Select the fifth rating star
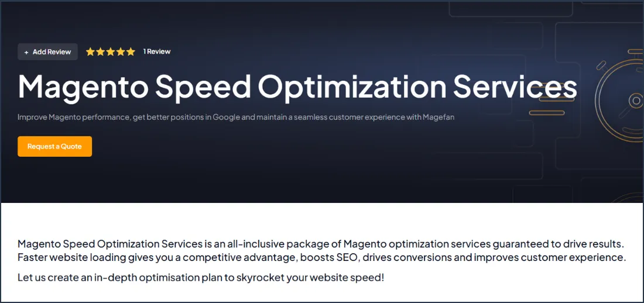 pyautogui.click(x=131, y=51)
